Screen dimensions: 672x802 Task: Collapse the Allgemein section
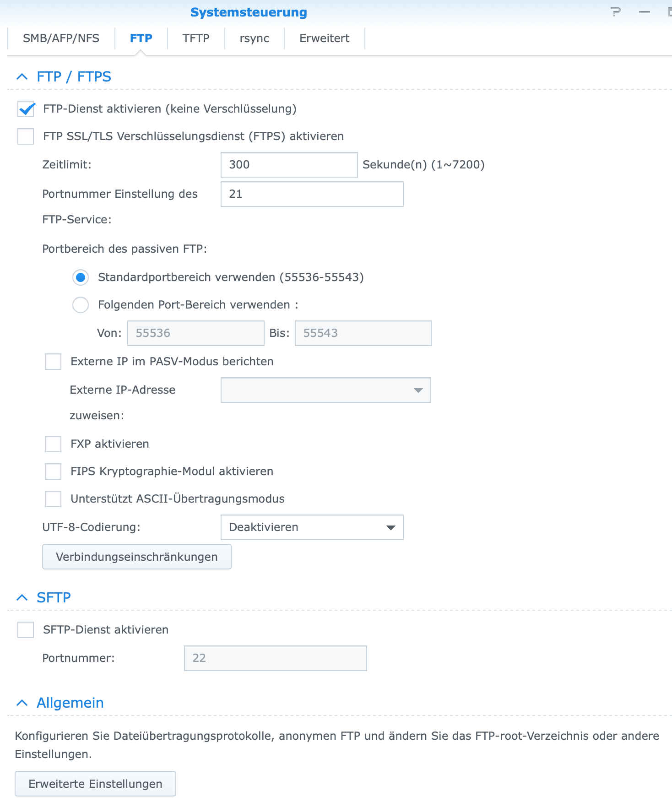[22, 703]
